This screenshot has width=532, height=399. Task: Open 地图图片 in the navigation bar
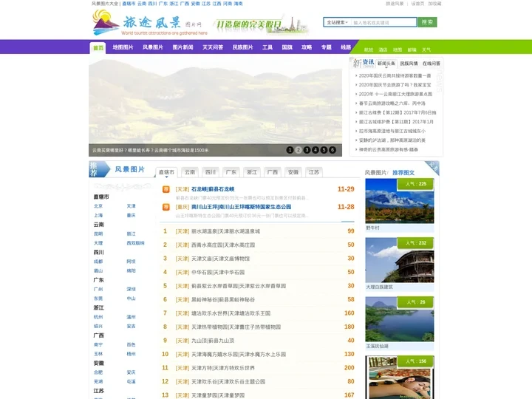123,47
